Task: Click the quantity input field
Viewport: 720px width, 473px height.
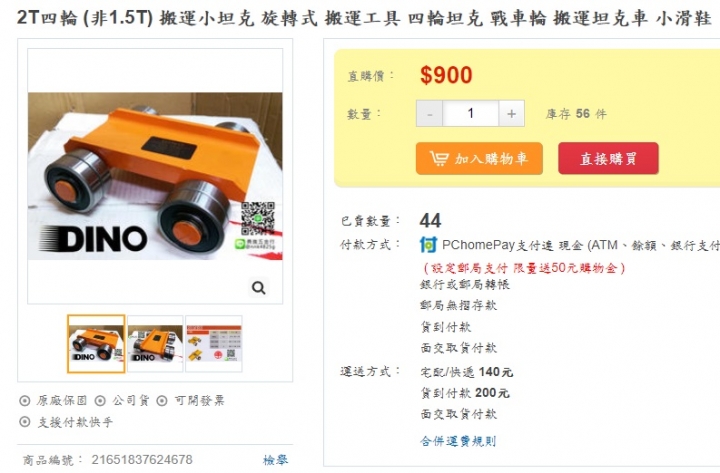Action: 470,113
